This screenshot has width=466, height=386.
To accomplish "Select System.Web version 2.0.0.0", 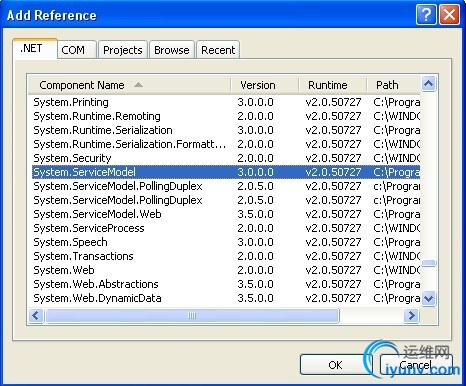I will click(226, 270).
